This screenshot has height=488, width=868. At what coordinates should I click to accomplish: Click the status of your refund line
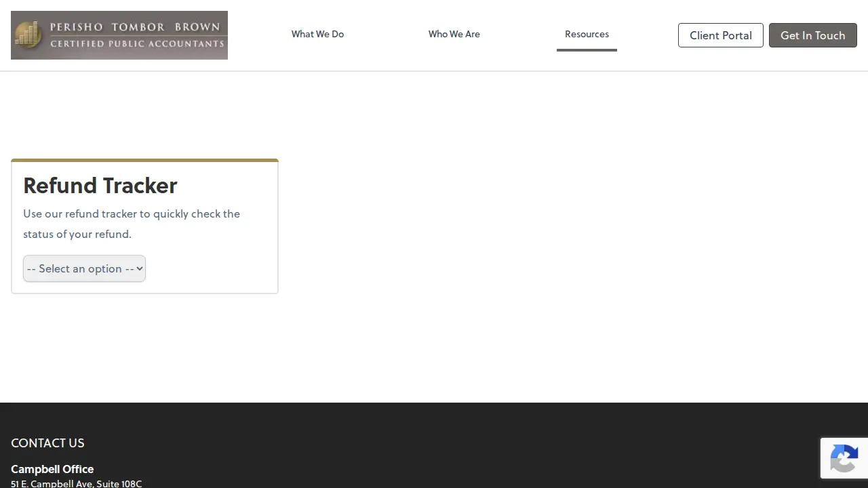click(77, 234)
